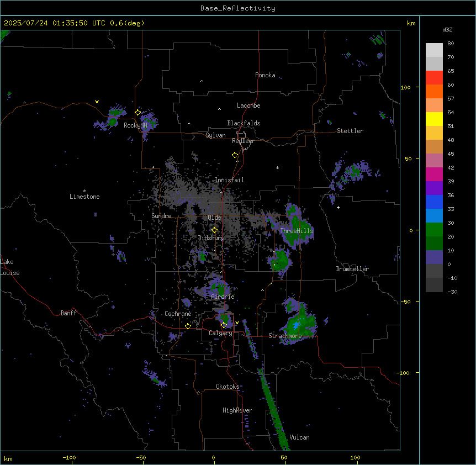Select the light blue 30-33 dBZ legend swatch

click(x=434, y=216)
